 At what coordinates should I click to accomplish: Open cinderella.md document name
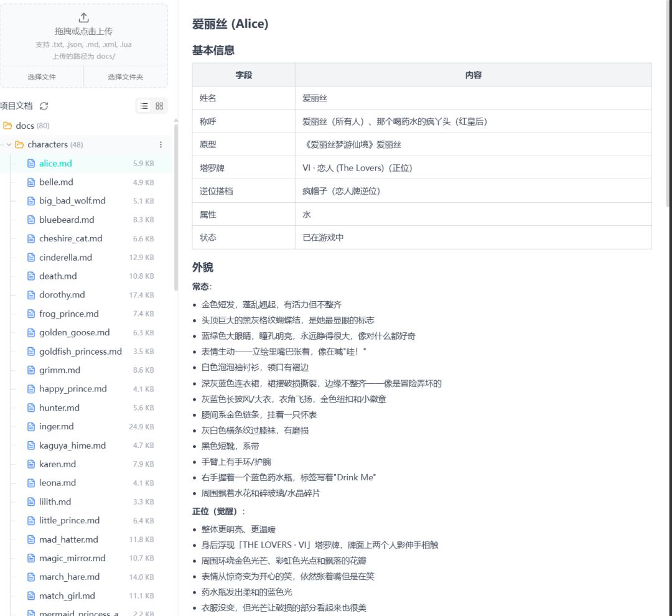65,257
